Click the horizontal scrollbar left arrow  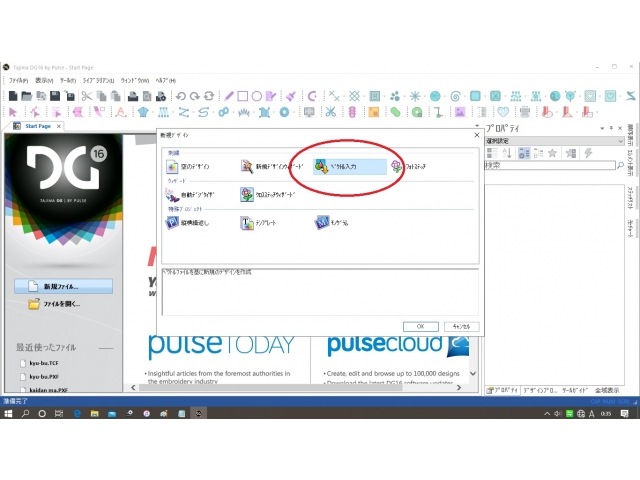pos(133,387)
